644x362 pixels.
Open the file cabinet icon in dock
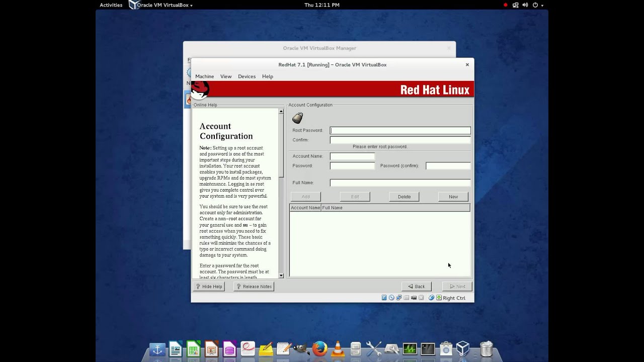tap(356, 349)
